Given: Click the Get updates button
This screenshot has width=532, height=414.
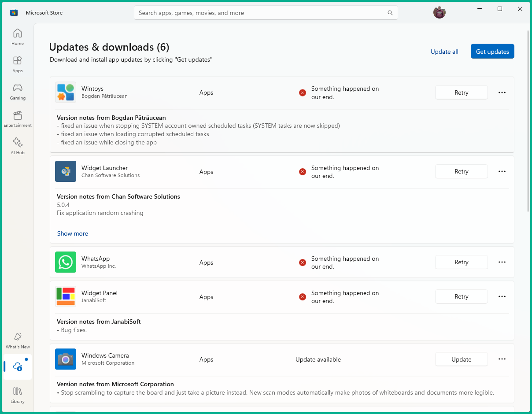Looking at the screenshot, I should tap(492, 52).
